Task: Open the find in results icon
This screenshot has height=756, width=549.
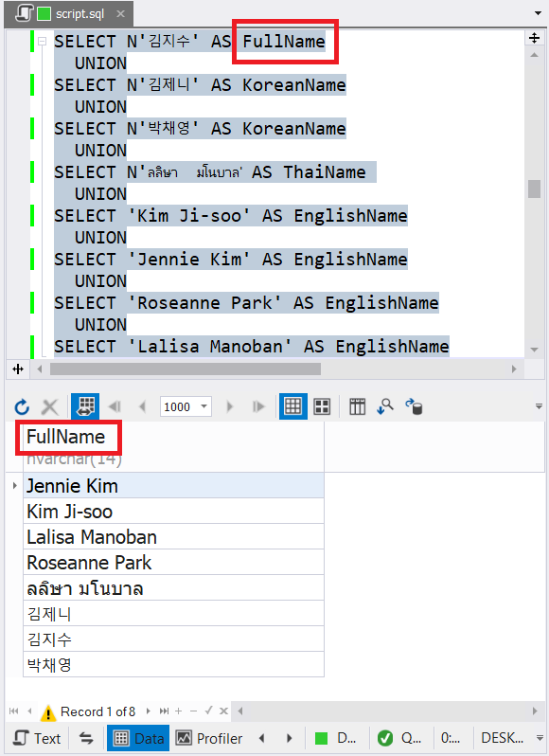Action: (x=385, y=407)
